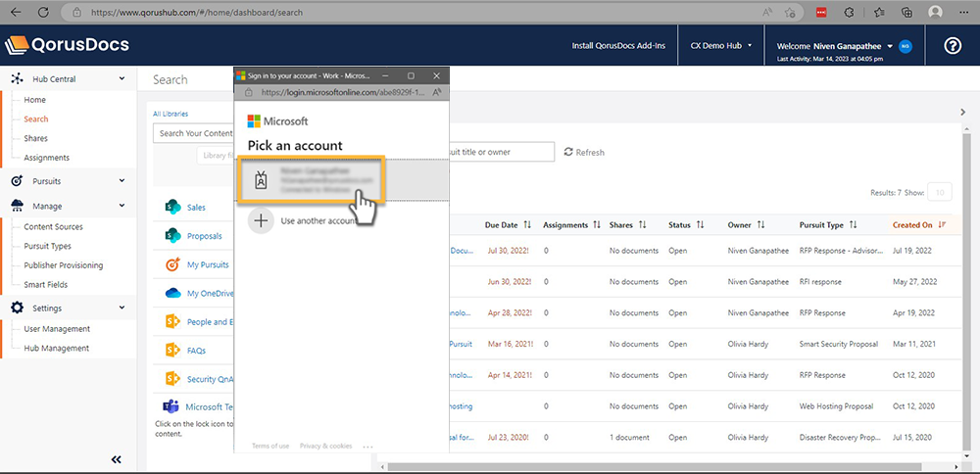Click the Microsoft Teams icon
This screenshot has width=980, height=474.
coord(171,406)
